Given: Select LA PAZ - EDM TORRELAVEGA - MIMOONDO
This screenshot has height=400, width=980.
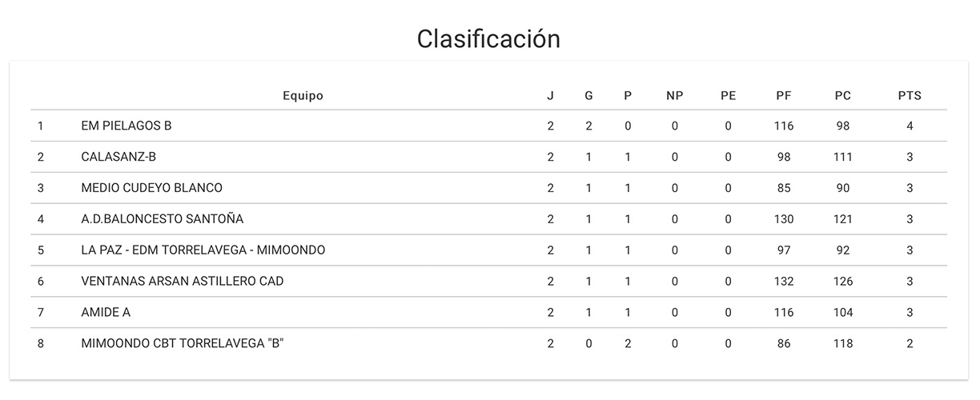Looking at the screenshot, I should (x=203, y=250).
